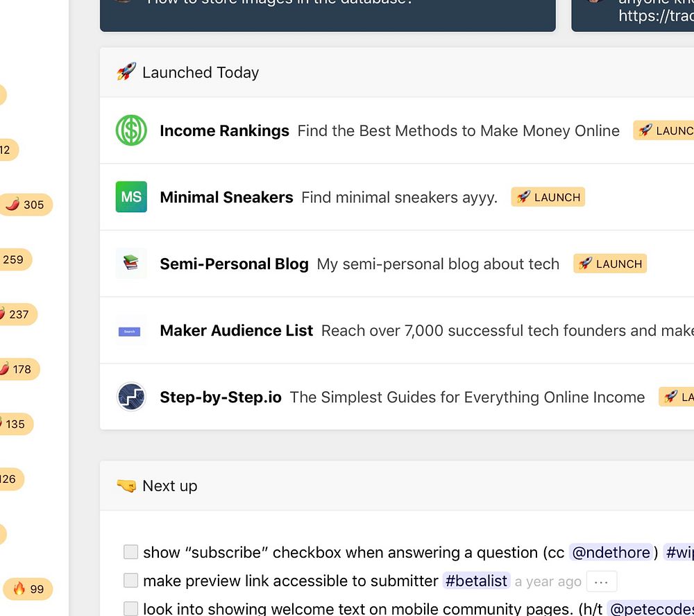Click the fist emoji beside Next up
Viewport: 694px width, 616px height.
126,486
